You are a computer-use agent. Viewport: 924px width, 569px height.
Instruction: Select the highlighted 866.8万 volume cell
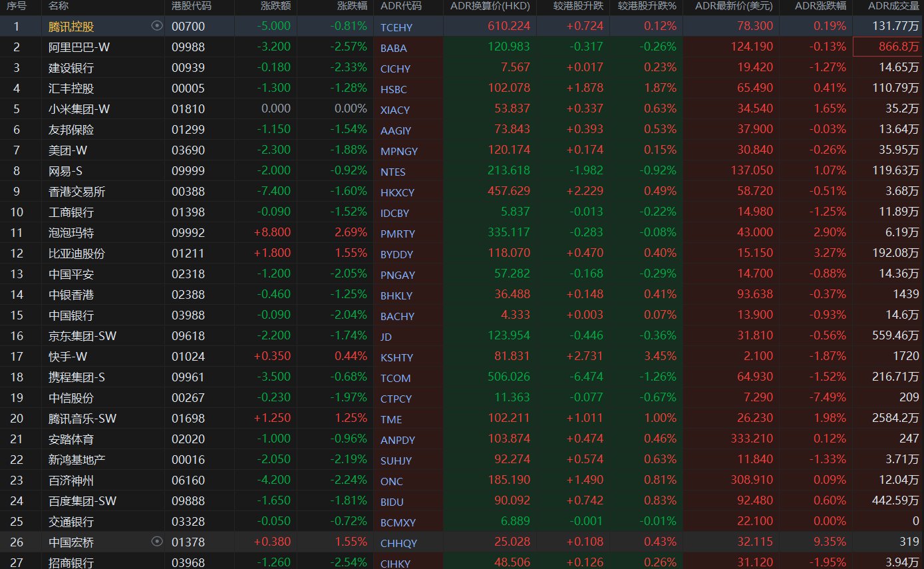pos(888,47)
